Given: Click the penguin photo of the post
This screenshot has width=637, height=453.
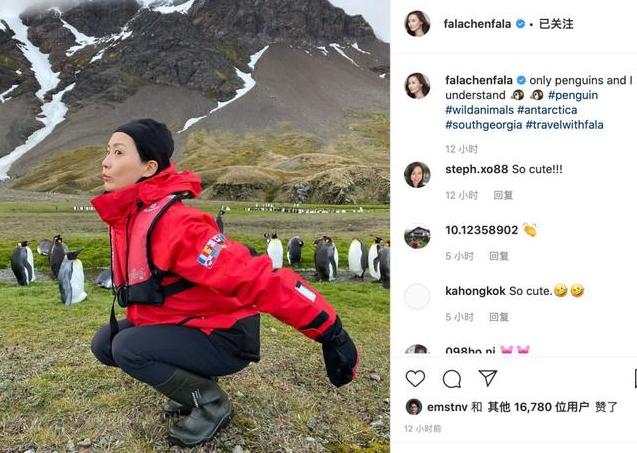Looking at the screenshot, I should tap(195, 226).
